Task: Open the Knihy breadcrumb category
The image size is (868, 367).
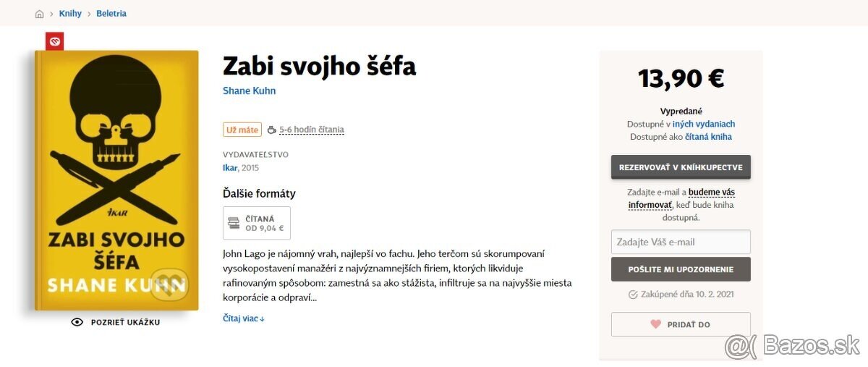Action: click(70, 14)
